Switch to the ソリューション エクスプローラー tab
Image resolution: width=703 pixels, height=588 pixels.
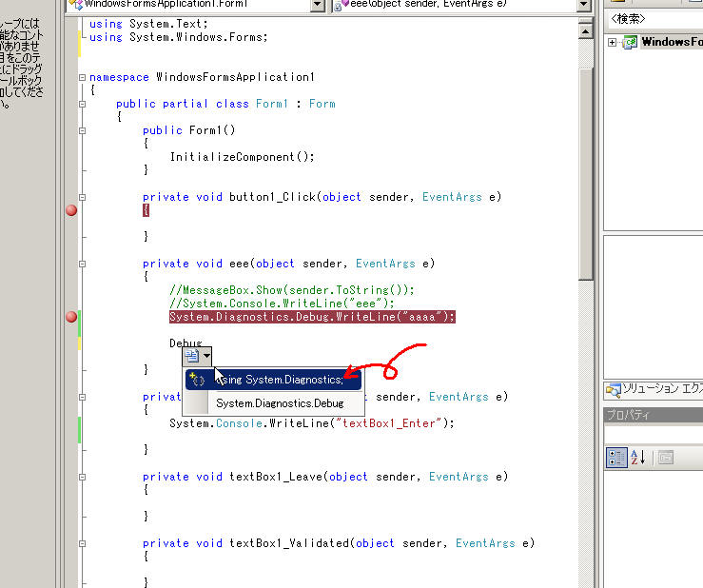662,388
